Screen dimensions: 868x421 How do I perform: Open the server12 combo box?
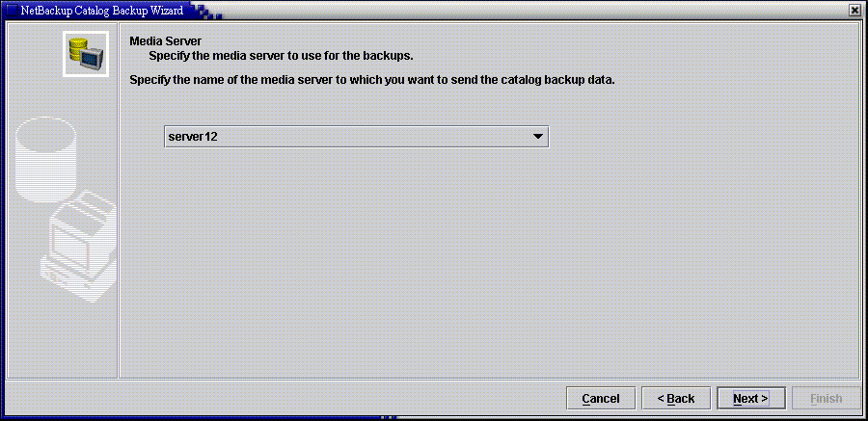coord(357,137)
